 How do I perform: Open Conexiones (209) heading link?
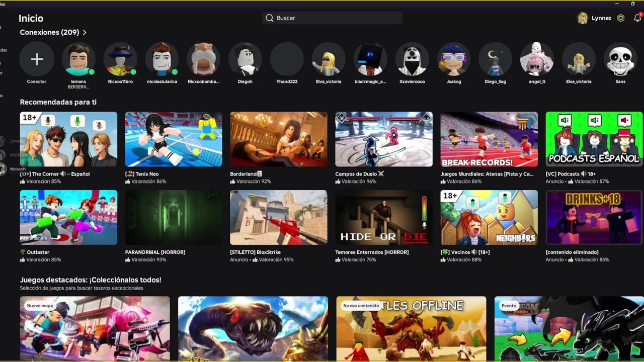click(x=49, y=32)
